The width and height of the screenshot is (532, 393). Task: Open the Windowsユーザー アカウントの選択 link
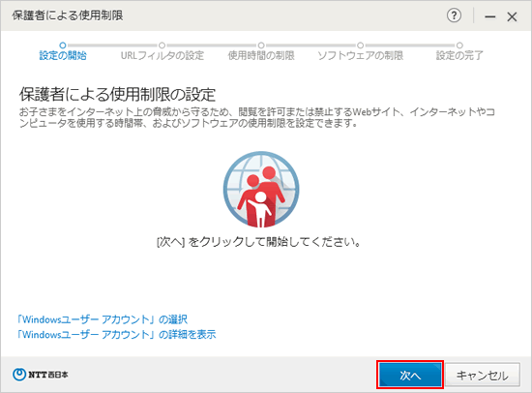[x=103, y=319]
